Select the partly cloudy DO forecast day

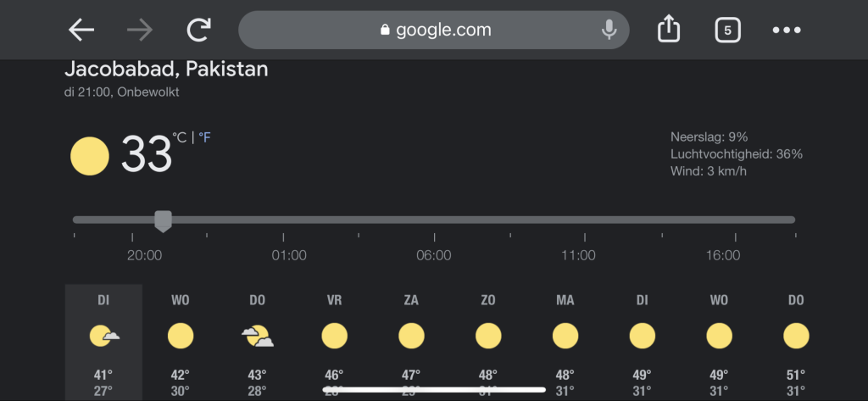coord(258,343)
